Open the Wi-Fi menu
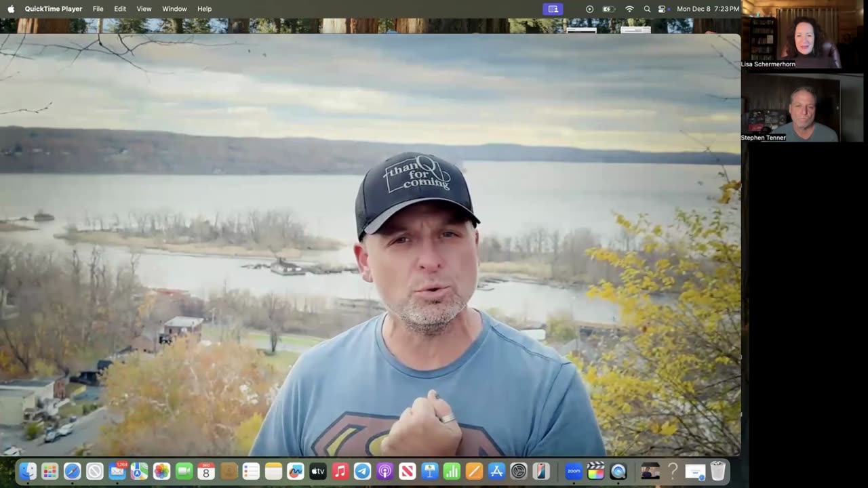 pos(629,9)
